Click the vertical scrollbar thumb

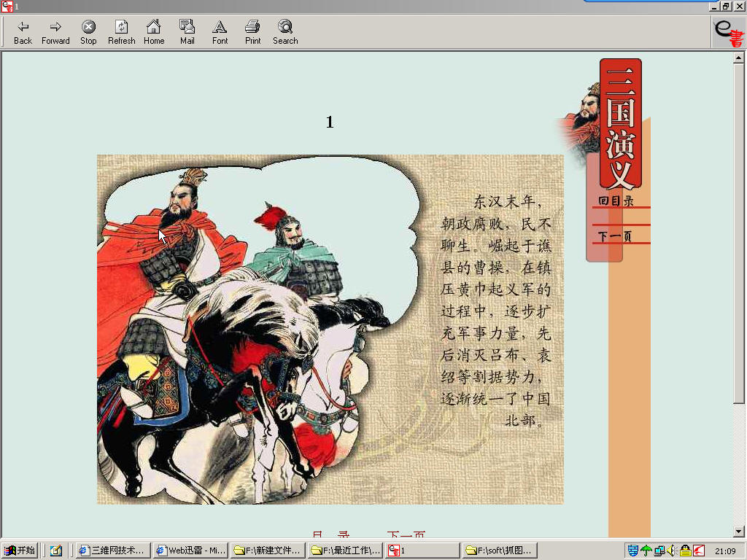(738, 233)
